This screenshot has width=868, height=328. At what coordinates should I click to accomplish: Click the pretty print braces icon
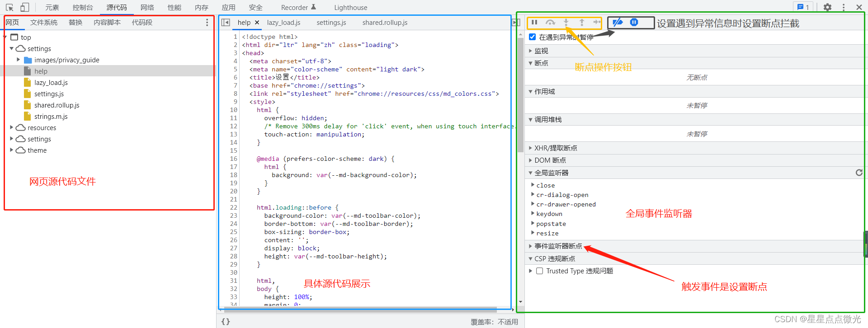tap(226, 322)
